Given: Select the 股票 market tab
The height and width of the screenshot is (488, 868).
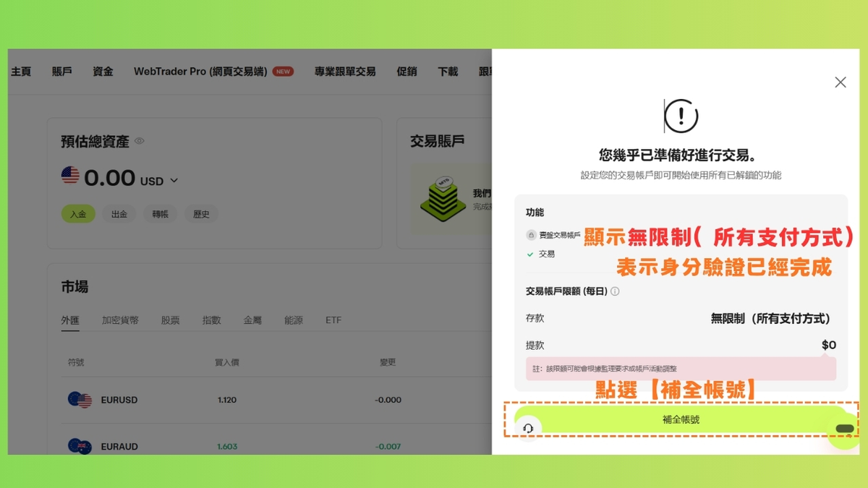Looking at the screenshot, I should (170, 320).
